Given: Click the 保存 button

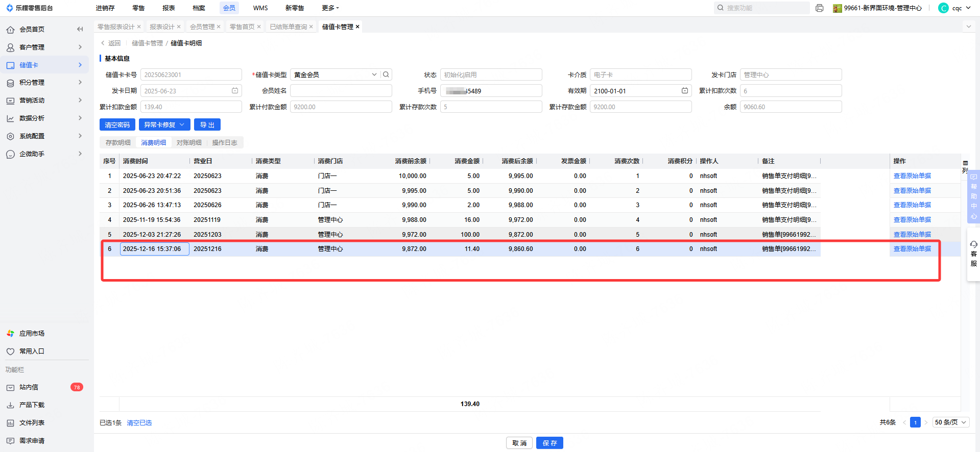Looking at the screenshot, I should point(549,443).
